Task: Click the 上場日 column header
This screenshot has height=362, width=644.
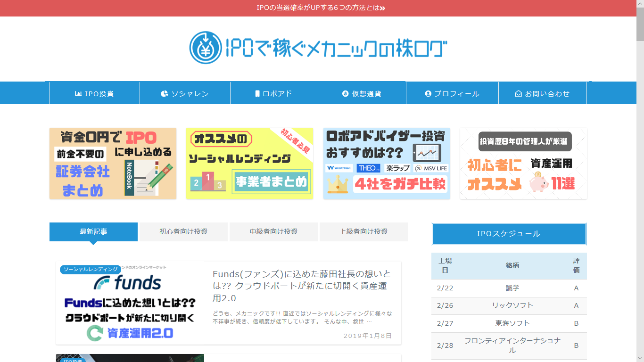Action: click(x=445, y=266)
